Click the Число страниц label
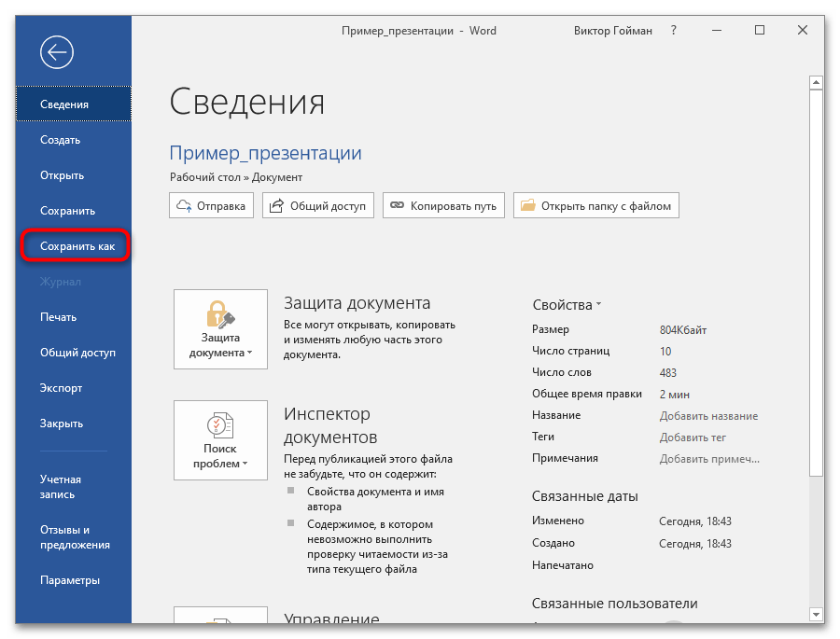This screenshot has width=840, height=639. [x=570, y=351]
